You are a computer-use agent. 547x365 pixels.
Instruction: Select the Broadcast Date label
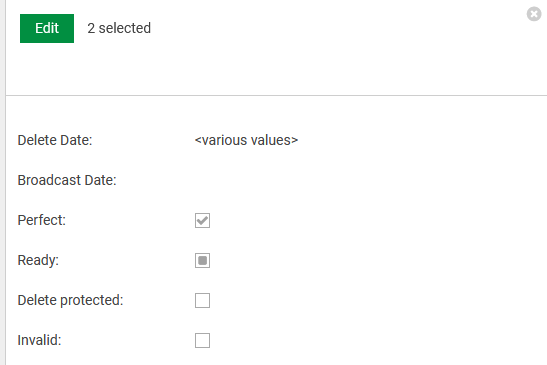tap(67, 180)
